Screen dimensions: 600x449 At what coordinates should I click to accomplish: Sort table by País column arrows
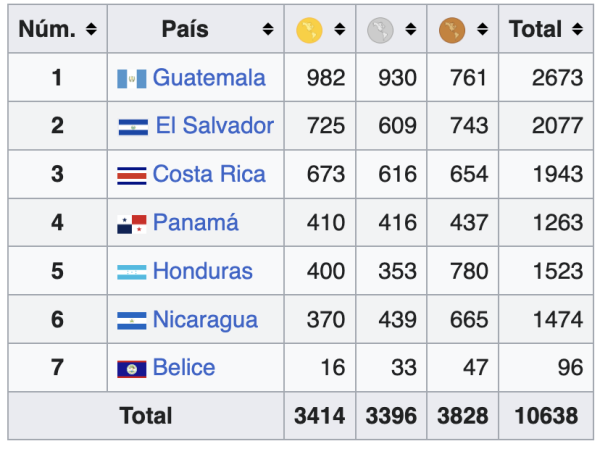[268, 31]
